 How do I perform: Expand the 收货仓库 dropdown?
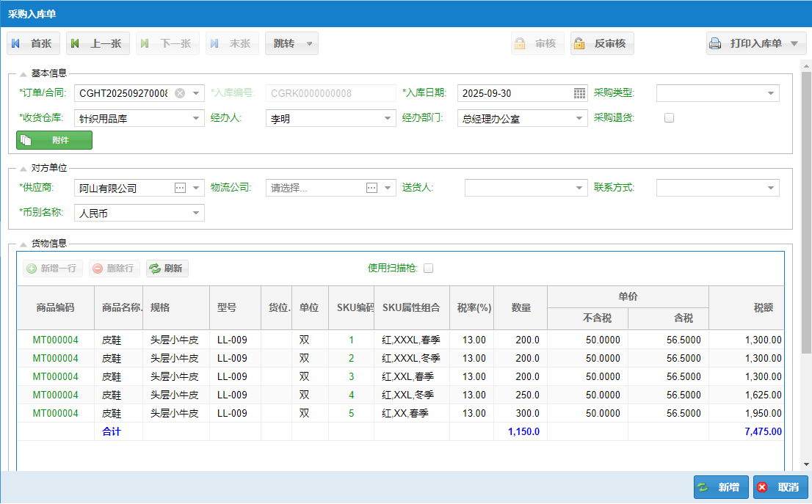(196, 118)
